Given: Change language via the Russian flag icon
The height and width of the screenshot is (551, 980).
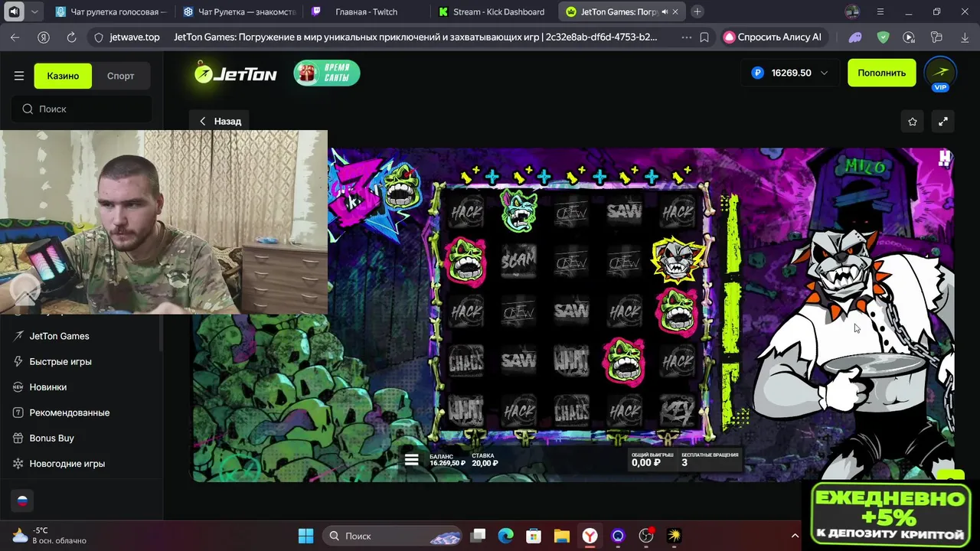Looking at the screenshot, I should [x=22, y=500].
